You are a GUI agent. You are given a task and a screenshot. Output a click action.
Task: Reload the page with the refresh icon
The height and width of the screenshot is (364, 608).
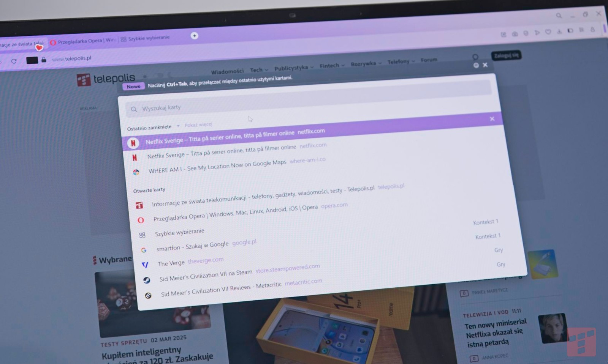14,61
